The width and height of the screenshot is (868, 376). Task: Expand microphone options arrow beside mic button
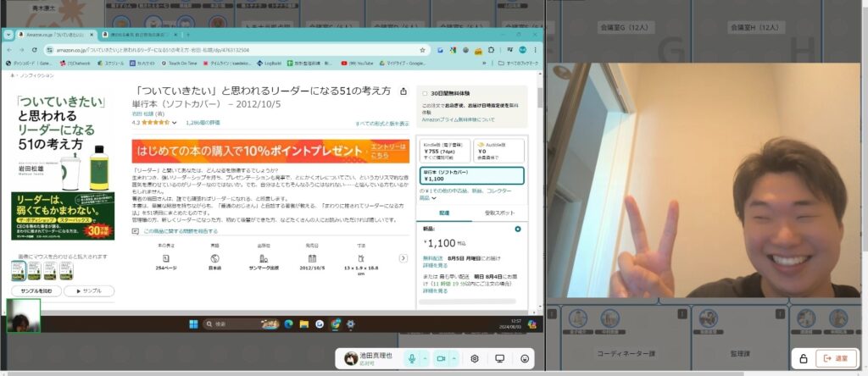425,358
